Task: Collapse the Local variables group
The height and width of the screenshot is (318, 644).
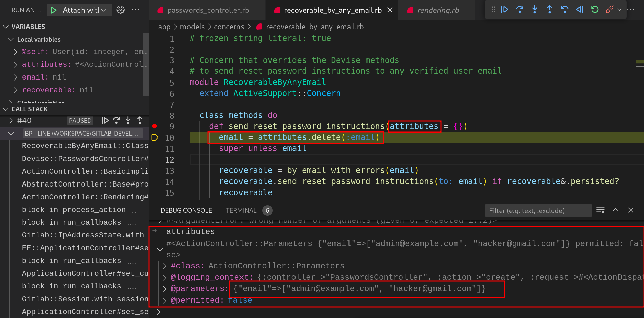Action: pyautogui.click(x=11, y=39)
